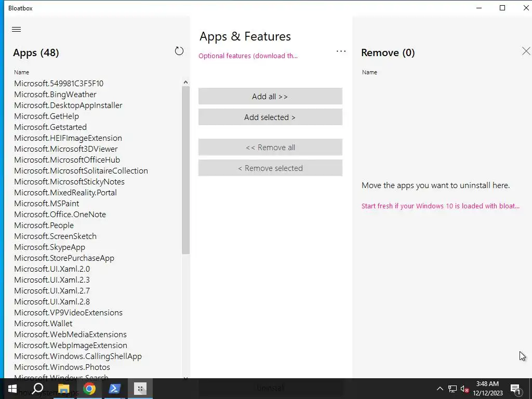Select Microsoft.Office.OneNote app

[60, 215]
